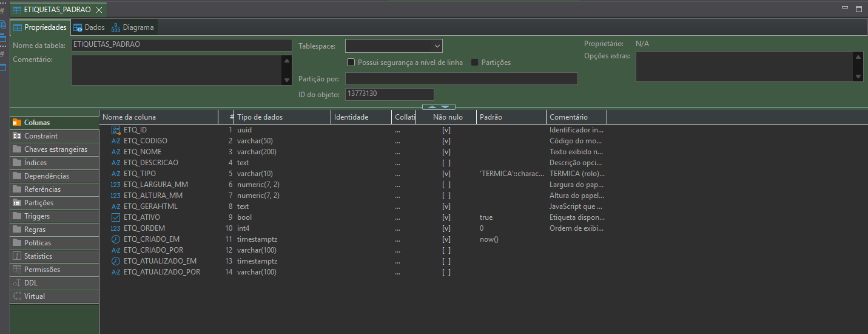Click the ETQ_LARGURA_MM numeric type icon

point(116,185)
